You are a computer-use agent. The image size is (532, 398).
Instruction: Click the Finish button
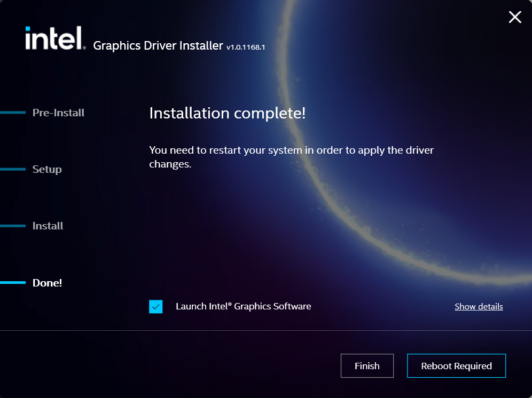coord(367,366)
